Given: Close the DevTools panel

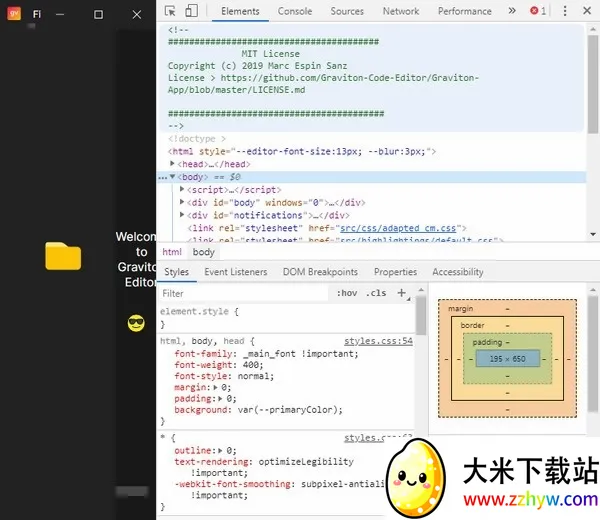Looking at the screenshot, I should [587, 11].
